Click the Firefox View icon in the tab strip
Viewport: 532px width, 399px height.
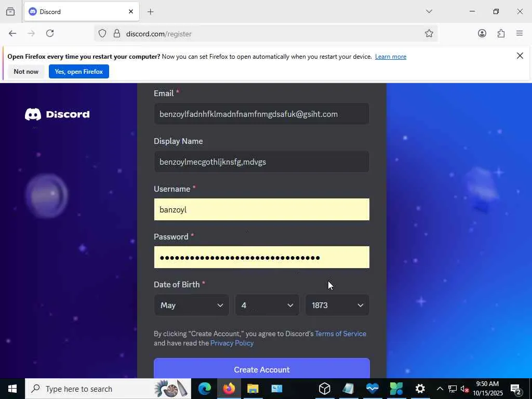coord(10,11)
